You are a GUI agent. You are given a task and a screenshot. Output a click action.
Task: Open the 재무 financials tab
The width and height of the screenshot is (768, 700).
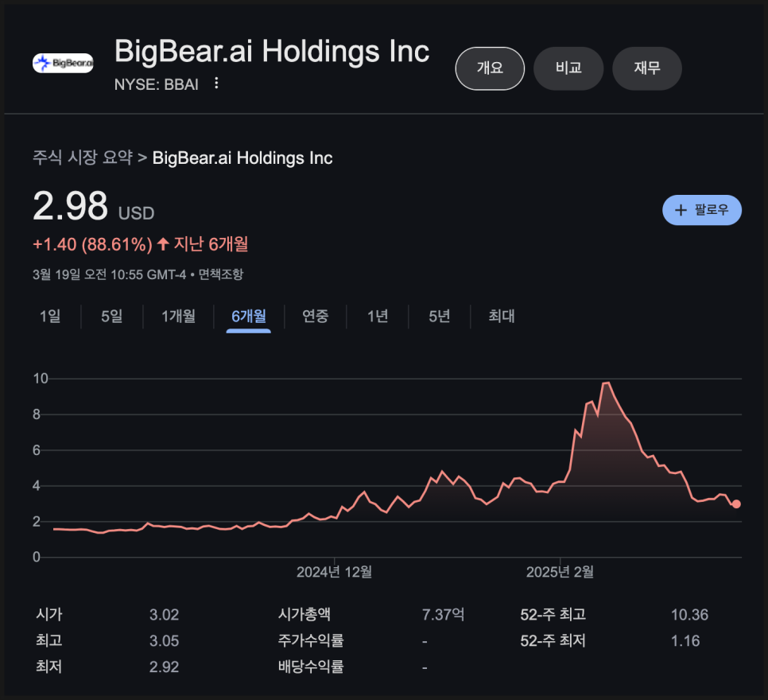pos(647,68)
